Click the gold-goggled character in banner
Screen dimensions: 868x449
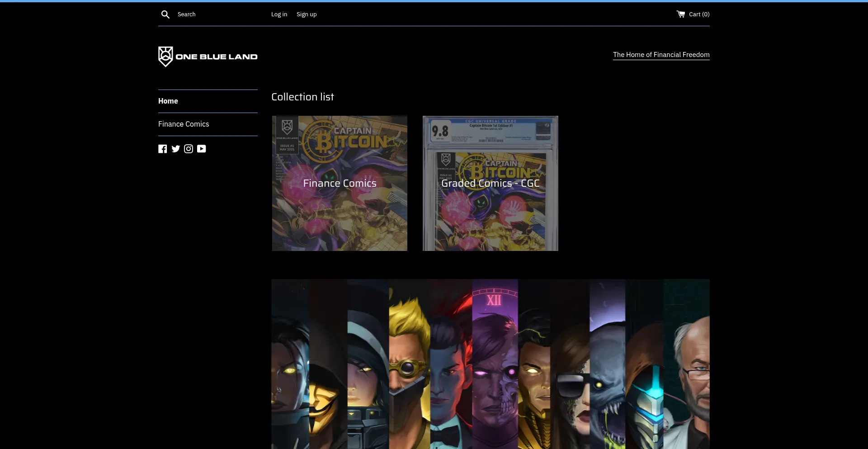coord(409,366)
